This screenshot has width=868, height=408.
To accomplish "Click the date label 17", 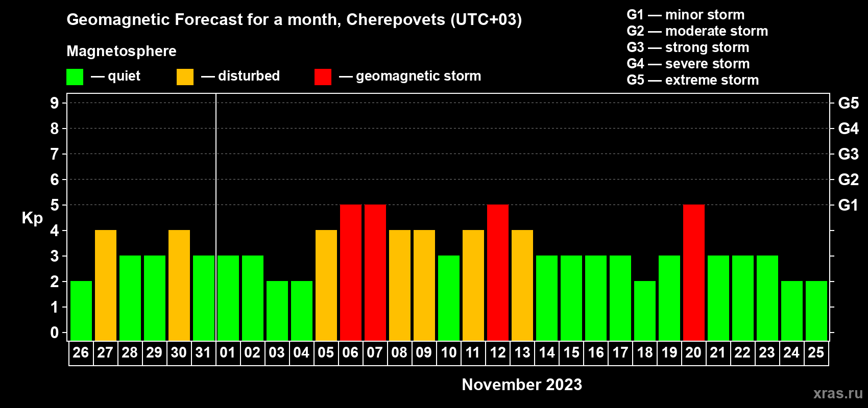I will click(x=620, y=352).
